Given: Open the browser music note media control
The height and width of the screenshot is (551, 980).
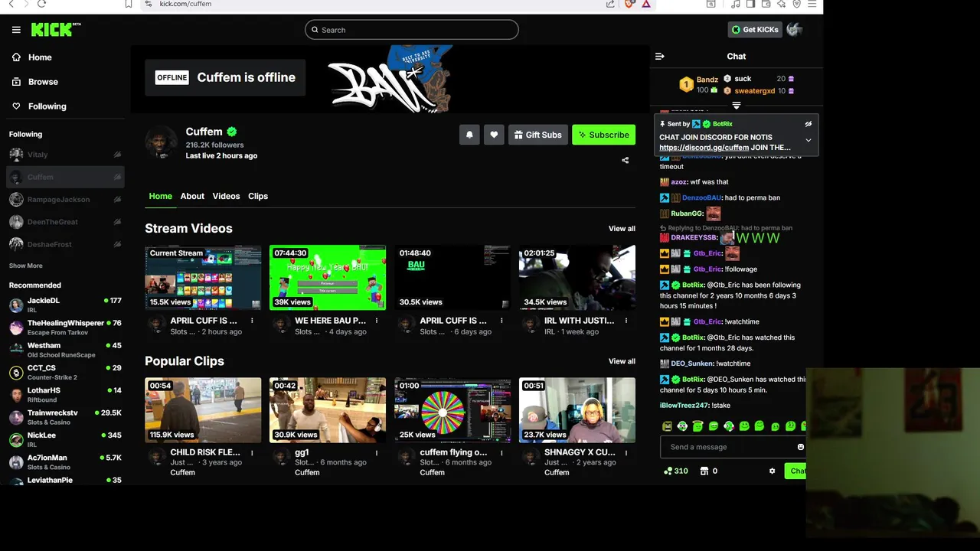Looking at the screenshot, I should click(x=736, y=4).
